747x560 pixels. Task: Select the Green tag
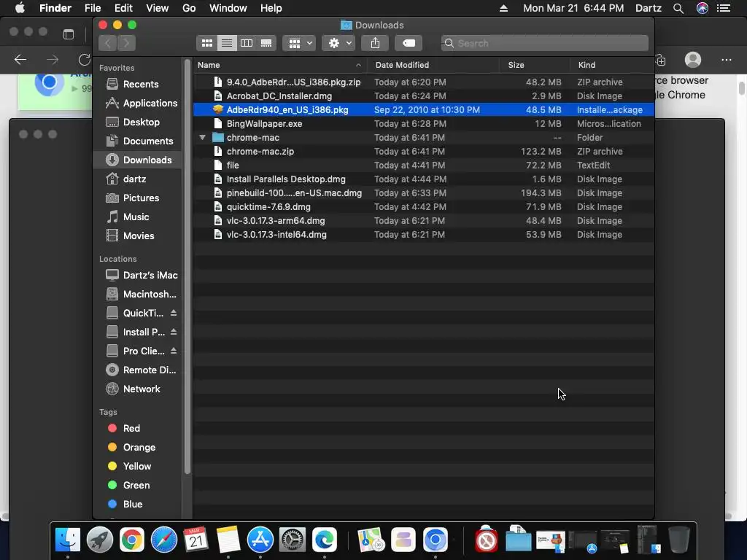tap(136, 486)
